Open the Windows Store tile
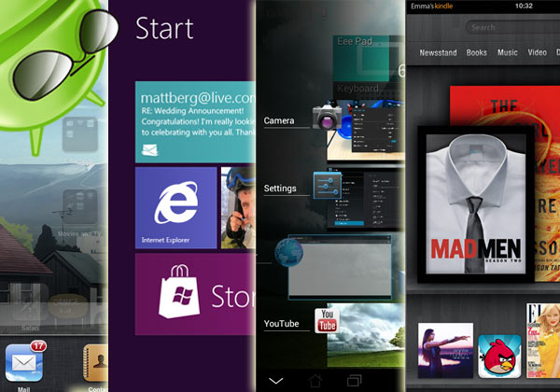This screenshot has width=560, height=392. point(196,294)
